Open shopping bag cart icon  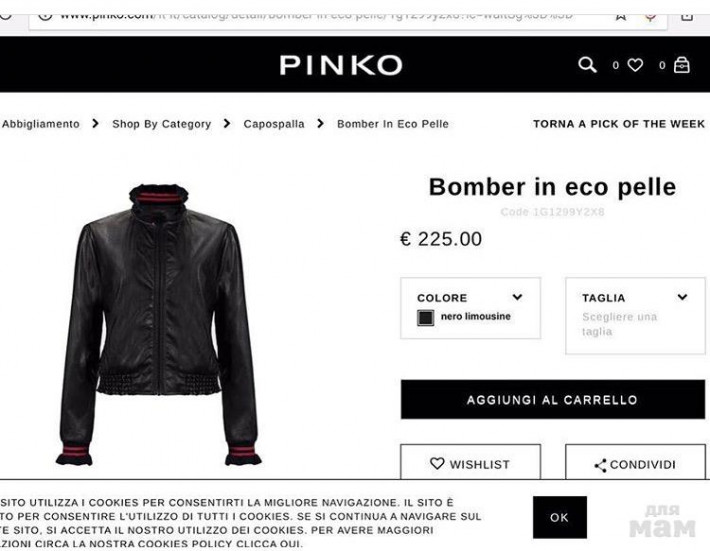pos(681,65)
